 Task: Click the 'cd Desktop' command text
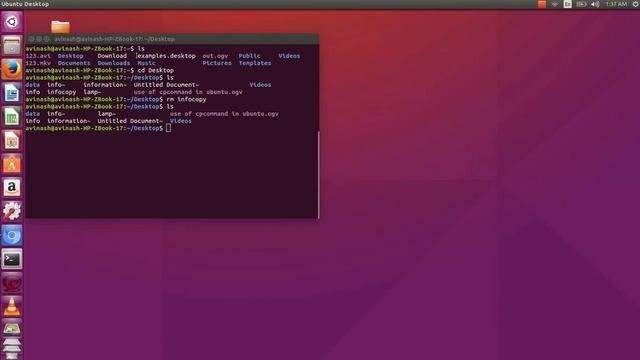156,71
